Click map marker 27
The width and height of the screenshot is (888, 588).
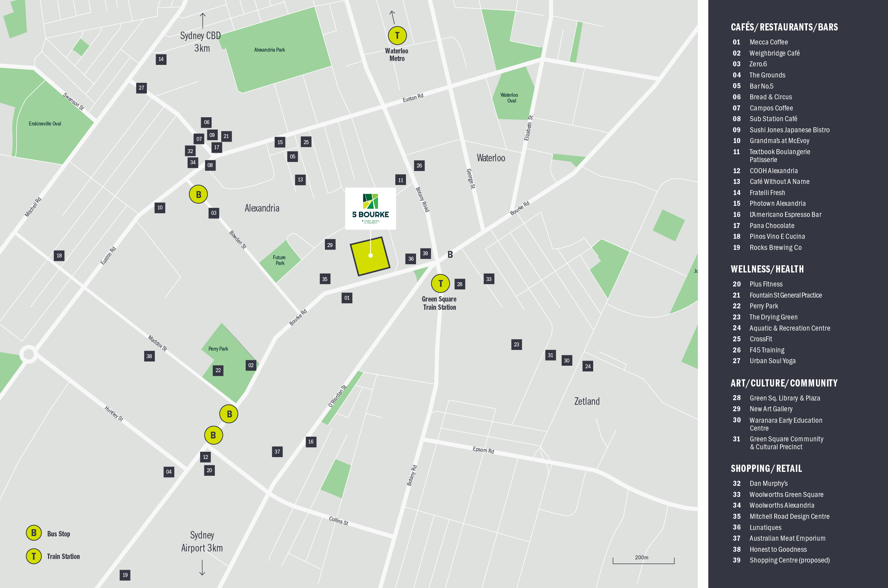point(141,88)
